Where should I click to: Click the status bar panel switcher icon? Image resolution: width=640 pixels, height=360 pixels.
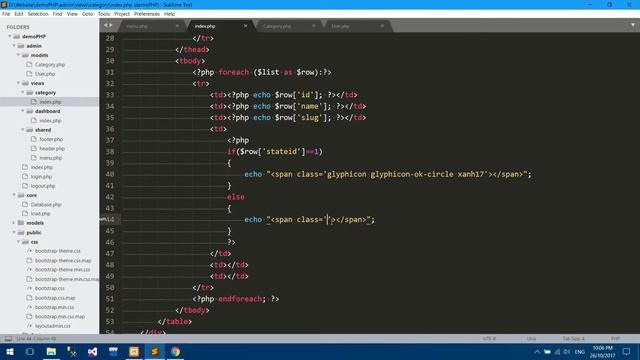pyautogui.click(x=8, y=339)
